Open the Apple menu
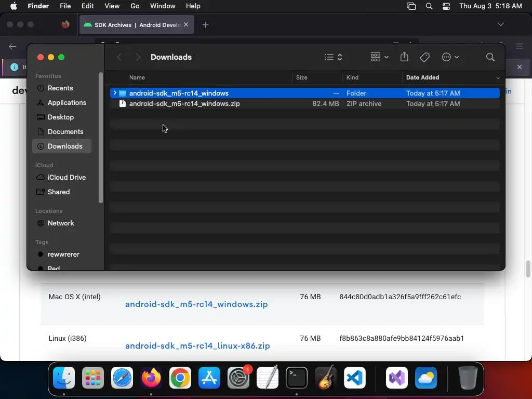Screen dimensions: 532x399 [x=14, y=6]
